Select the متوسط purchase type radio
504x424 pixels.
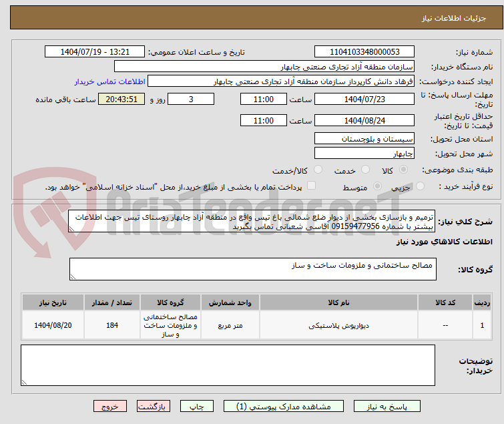[x=377, y=186]
